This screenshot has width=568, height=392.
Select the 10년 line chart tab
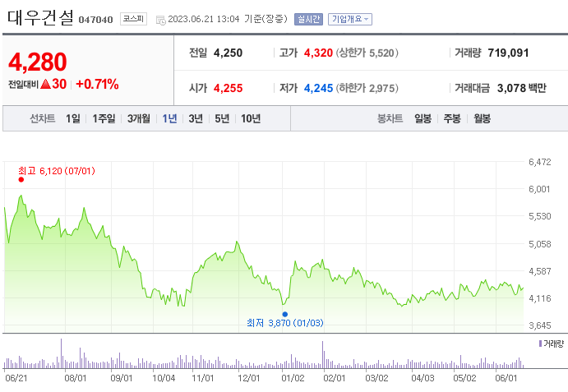(251, 118)
